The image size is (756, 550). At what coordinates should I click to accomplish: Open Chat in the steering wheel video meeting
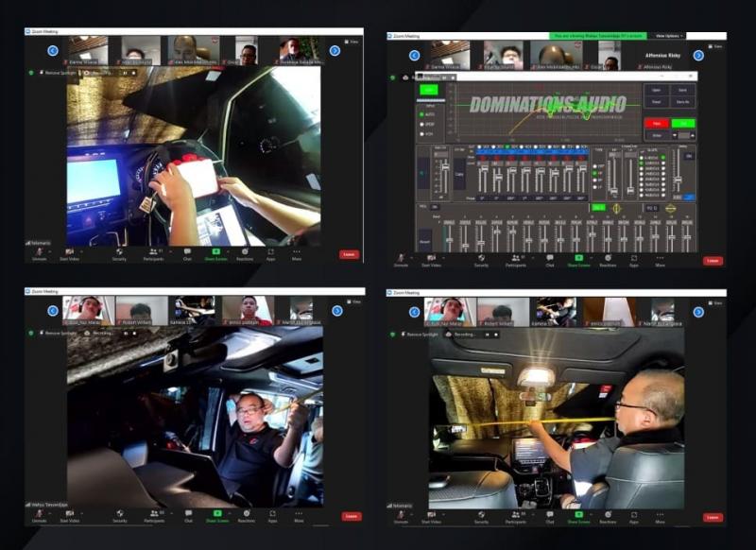tap(187, 250)
